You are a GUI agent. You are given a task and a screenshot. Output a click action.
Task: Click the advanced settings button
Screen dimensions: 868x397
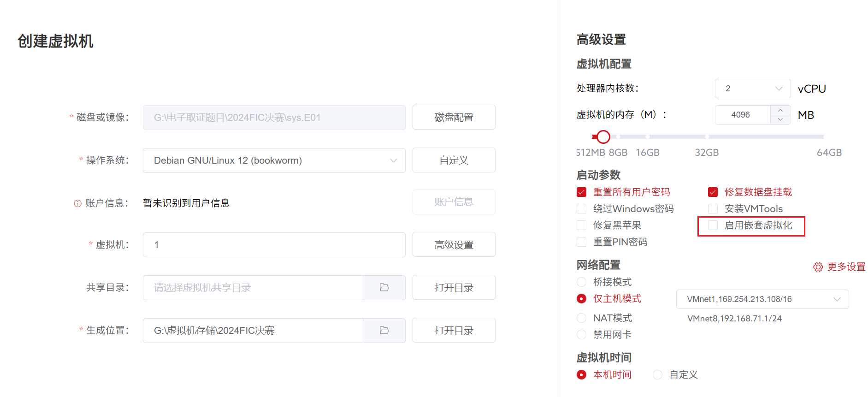click(454, 245)
